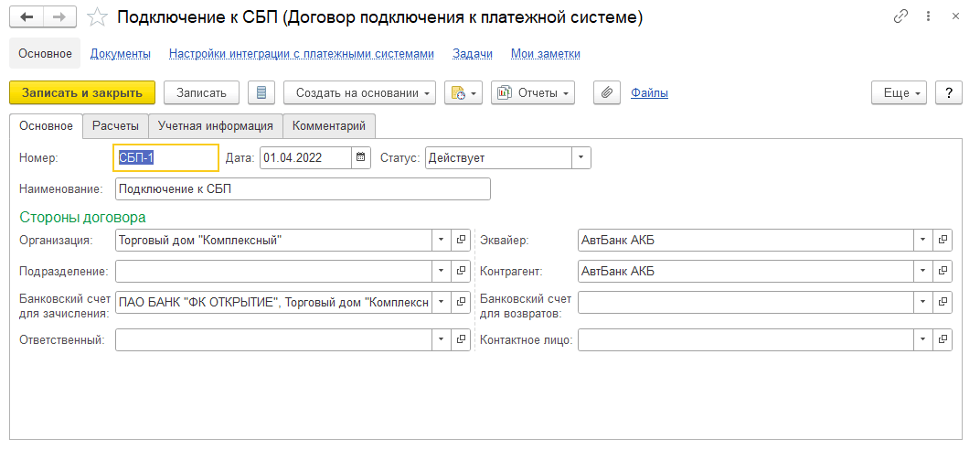Expand the Контрагент dropdown list
Screen dimensions: 980x451
click(x=922, y=272)
